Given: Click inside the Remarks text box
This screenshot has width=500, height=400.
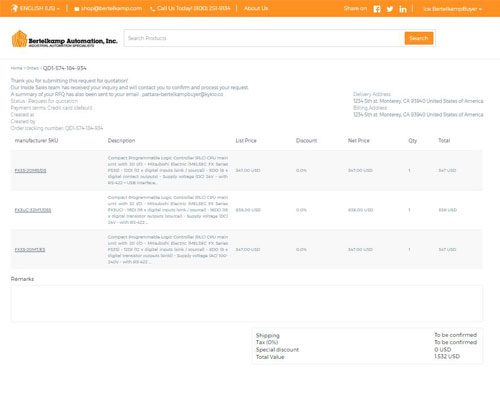Looking at the screenshot, I should click(247, 303).
